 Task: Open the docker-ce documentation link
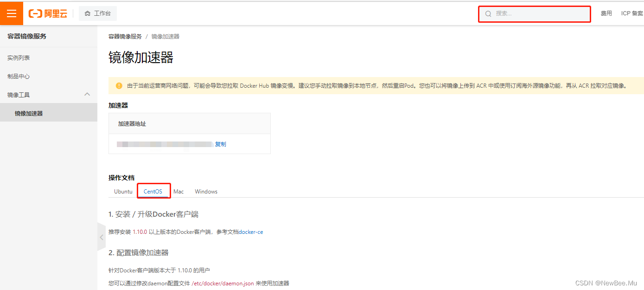251,232
